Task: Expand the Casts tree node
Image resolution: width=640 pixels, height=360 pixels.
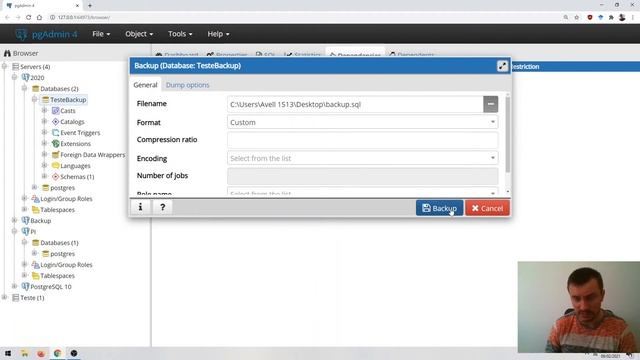Action: coord(44,111)
